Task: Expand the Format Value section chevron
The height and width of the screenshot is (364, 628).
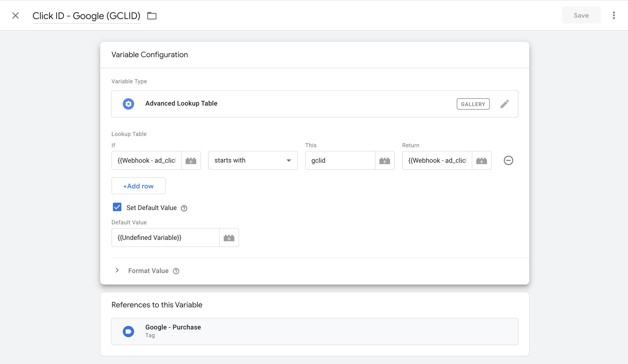Action: click(117, 270)
